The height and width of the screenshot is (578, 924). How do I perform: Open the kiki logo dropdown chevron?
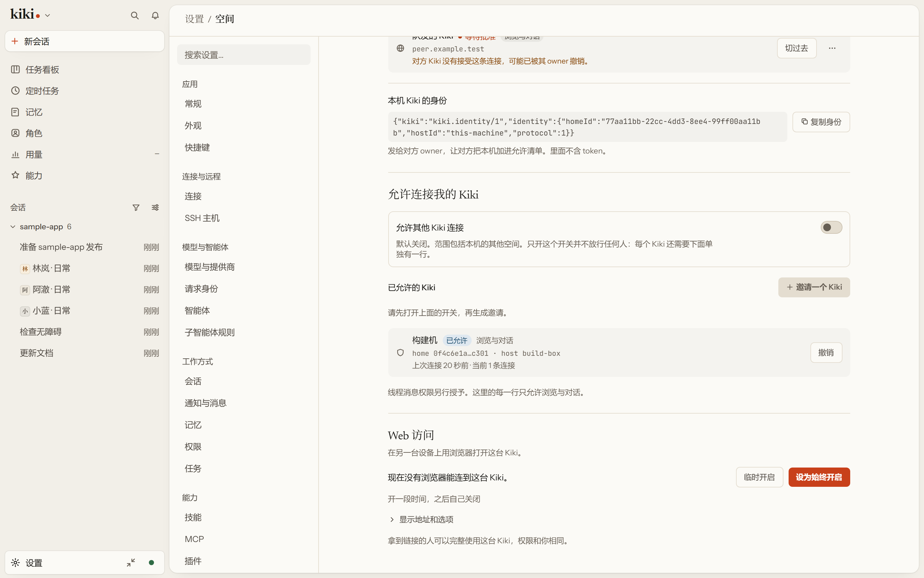tap(47, 16)
